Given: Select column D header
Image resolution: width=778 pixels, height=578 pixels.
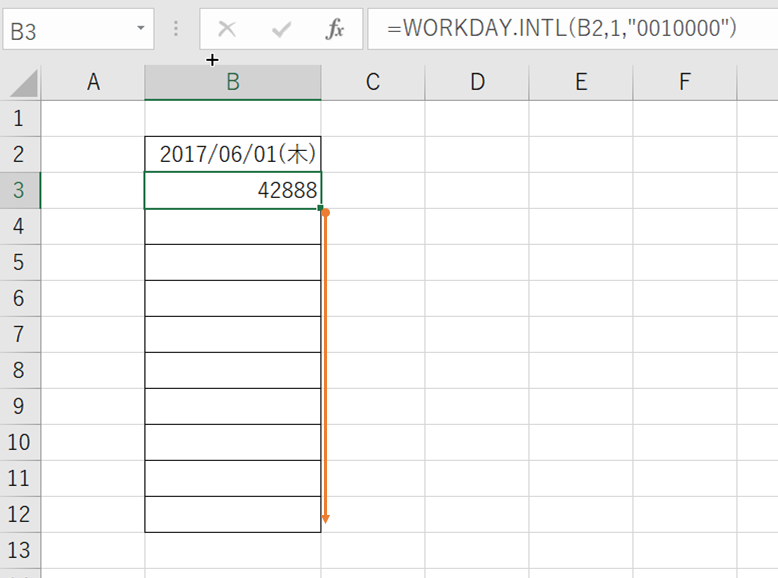Looking at the screenshot, I should [x=477, y=82].
